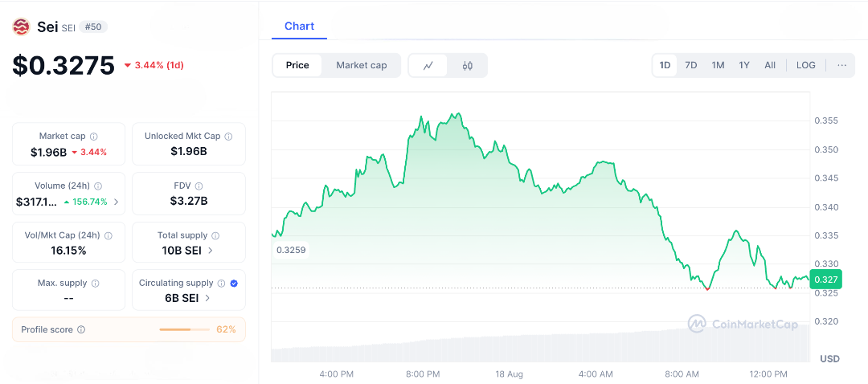Select the 1Y time range
This screenshot has height=384, width=868.
pyautogui.click(x=744, y=65)
